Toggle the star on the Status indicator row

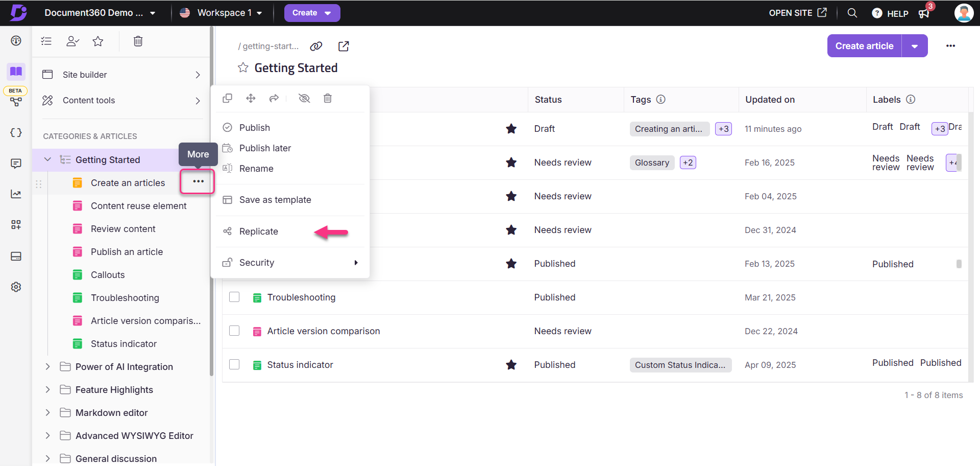click(x=511, y=365)
